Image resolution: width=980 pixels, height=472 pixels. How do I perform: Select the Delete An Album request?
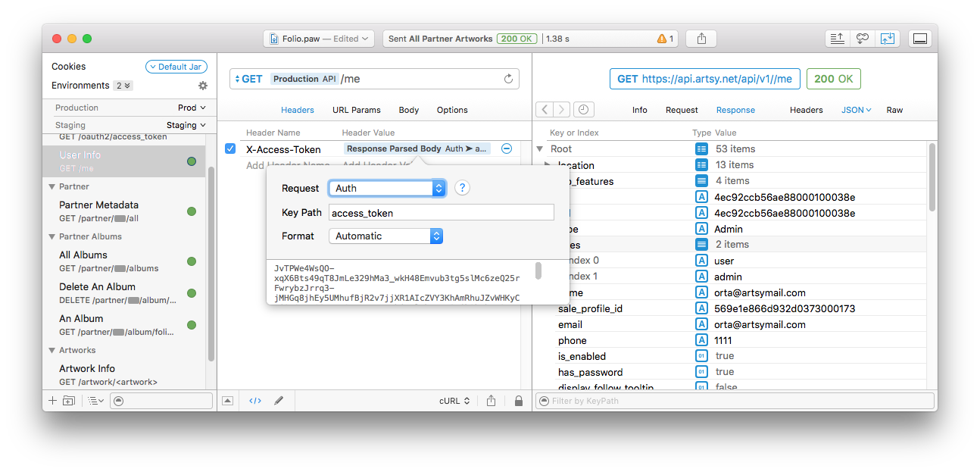pyautogui.click(x=123, y=293)
